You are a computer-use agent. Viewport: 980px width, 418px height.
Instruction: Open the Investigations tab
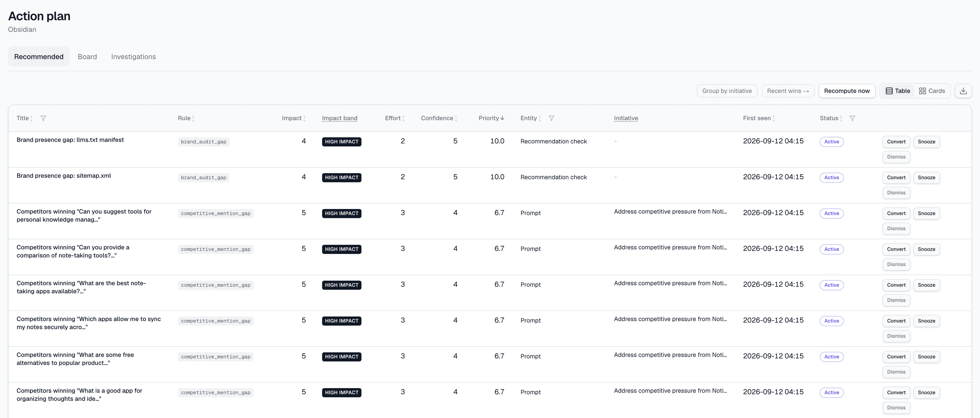click(x=133, y=57)
